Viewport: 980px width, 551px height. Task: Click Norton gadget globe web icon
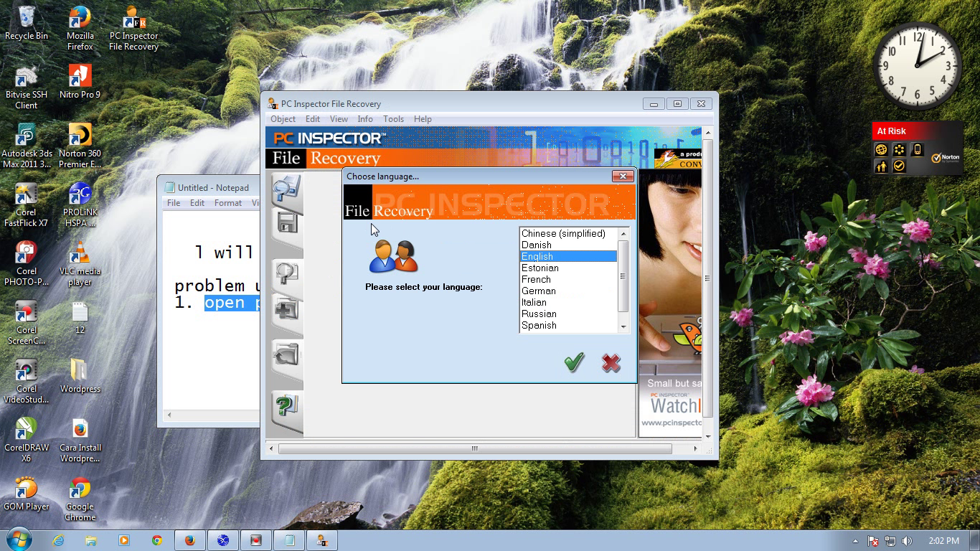coord(881,150)
